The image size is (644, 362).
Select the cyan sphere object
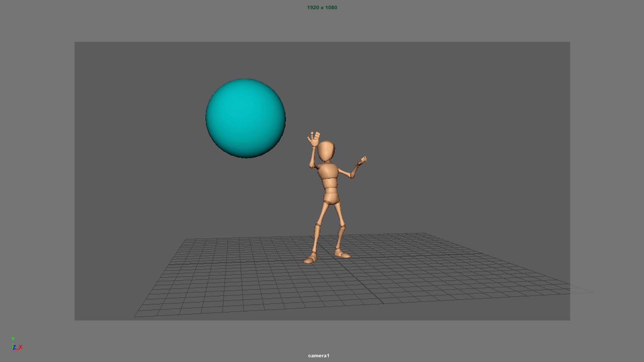click(245, 118)
